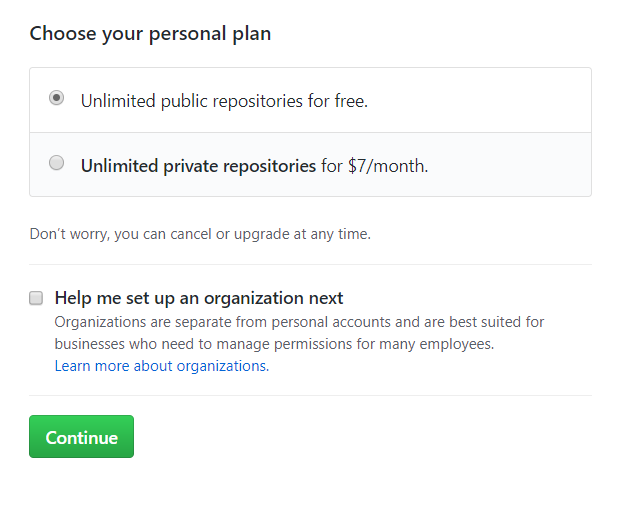
Task: Click the "Don't worry, you can cancel" note
Action: pyautogui.click(x=200, y=234)
